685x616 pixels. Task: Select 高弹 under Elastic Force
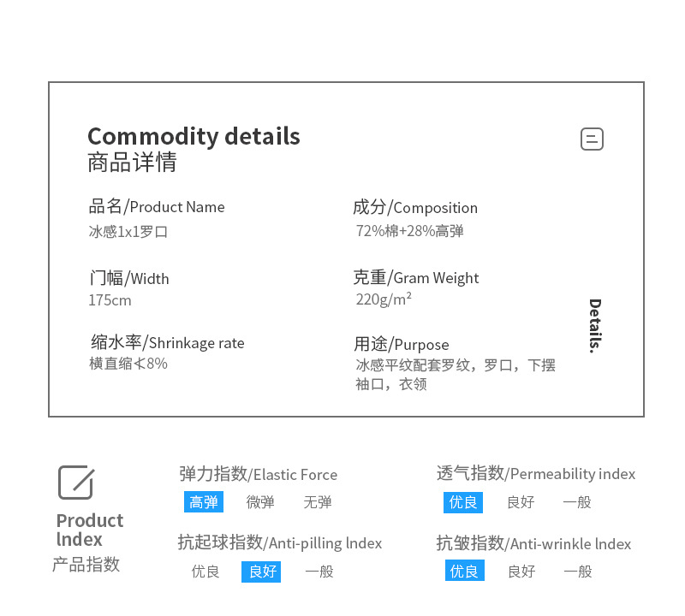coord(204,502)
